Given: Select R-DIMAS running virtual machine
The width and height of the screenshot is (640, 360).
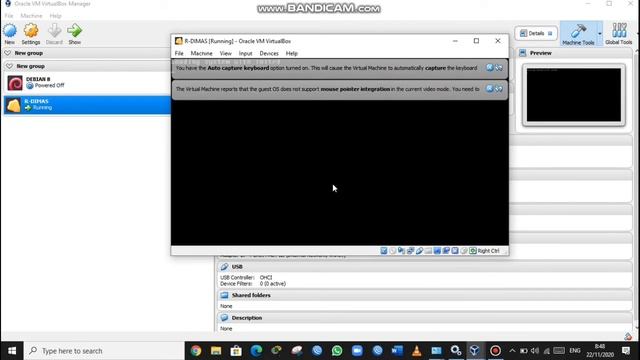Looking at the screenshot, I should [87, 104].
